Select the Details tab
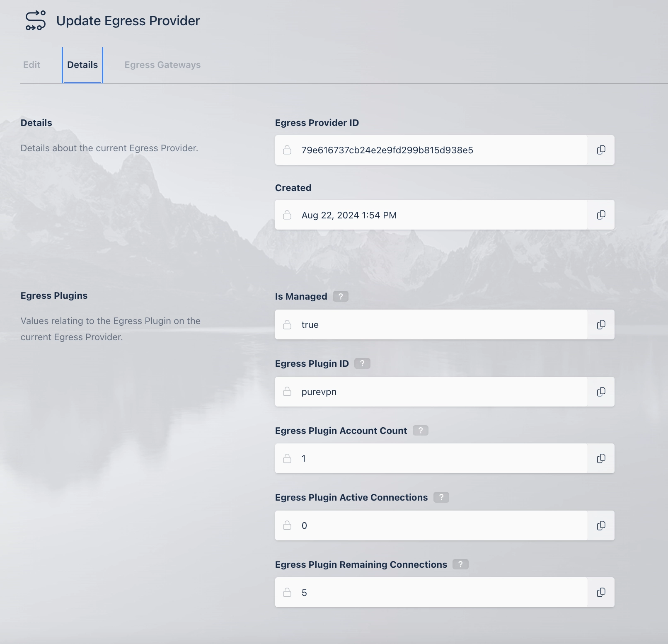This screenshot has width=668, height=644. [x=82, y=65]
